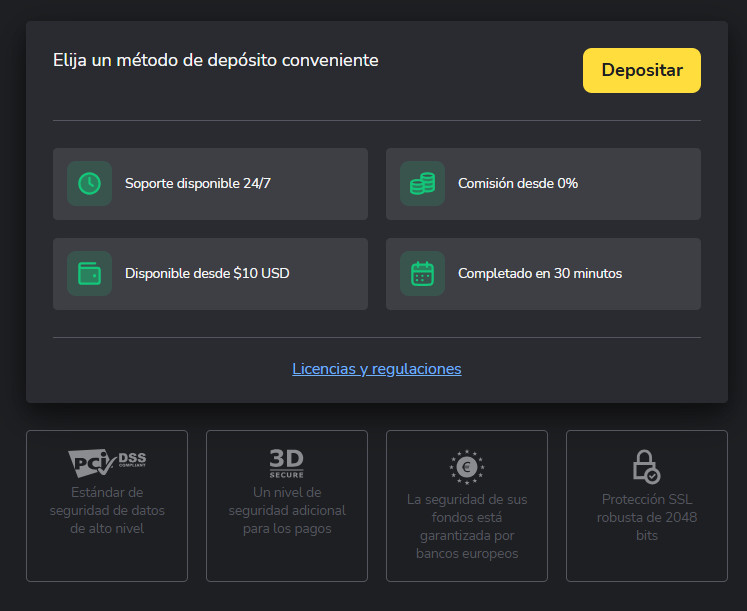Click the euro stars bank icon
The height and width of the screenshot is (611, 747).
[467, 467]
